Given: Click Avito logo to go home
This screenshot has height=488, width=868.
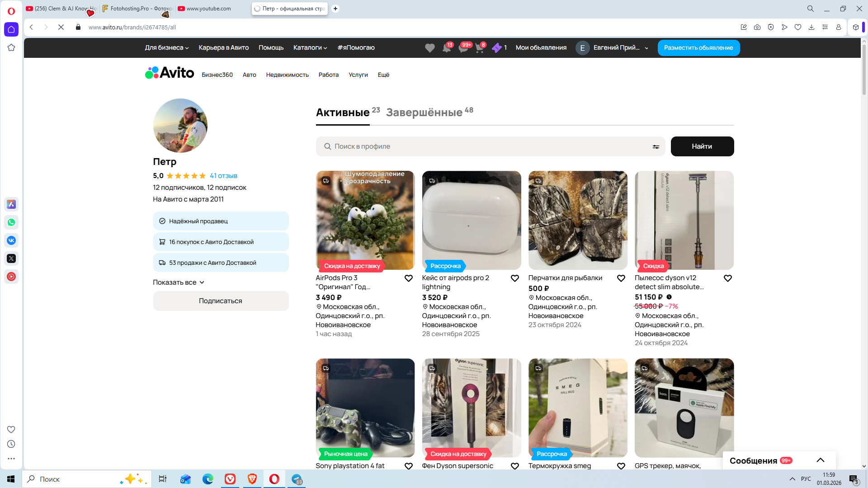Looking at the screenshot, I should 170,73.
